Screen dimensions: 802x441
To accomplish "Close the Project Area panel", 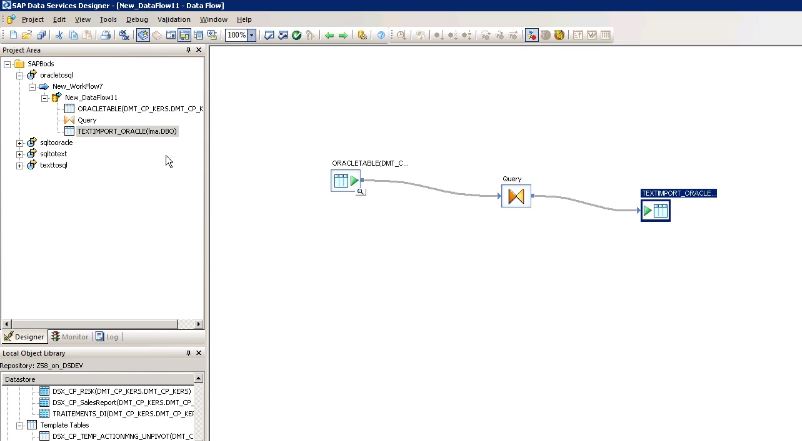I will pos(199,50).
